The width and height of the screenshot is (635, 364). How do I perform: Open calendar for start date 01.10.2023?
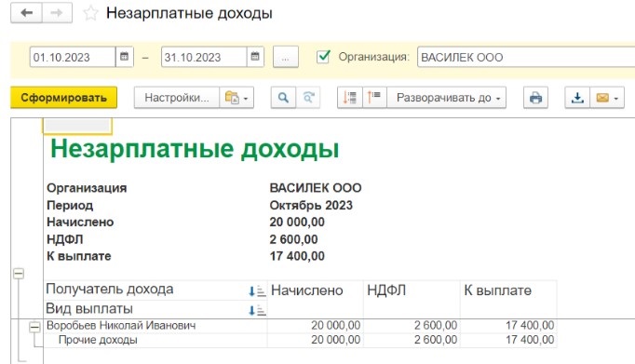click(125, 57)
